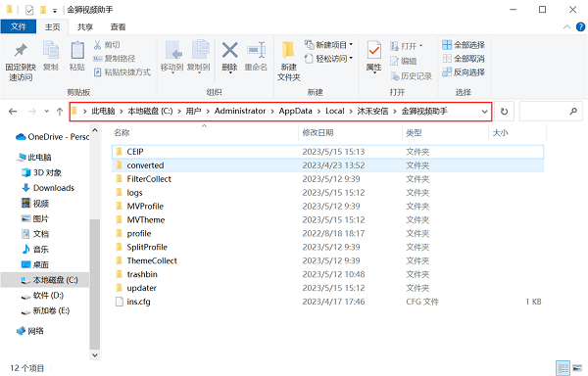Click the Up one level arrow

pos(59,112)
